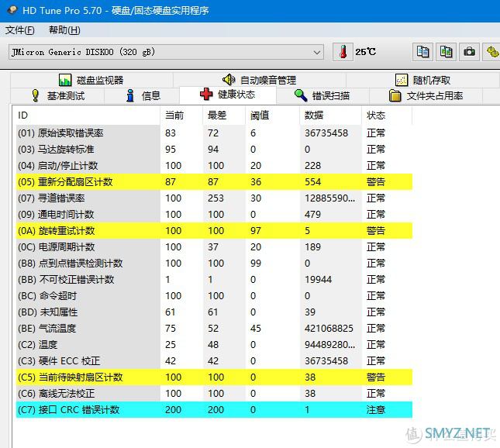Select the (03) 马达旋转标准 row
The width and height of the screenshot is (500, 448).
(x=214, y=150)
